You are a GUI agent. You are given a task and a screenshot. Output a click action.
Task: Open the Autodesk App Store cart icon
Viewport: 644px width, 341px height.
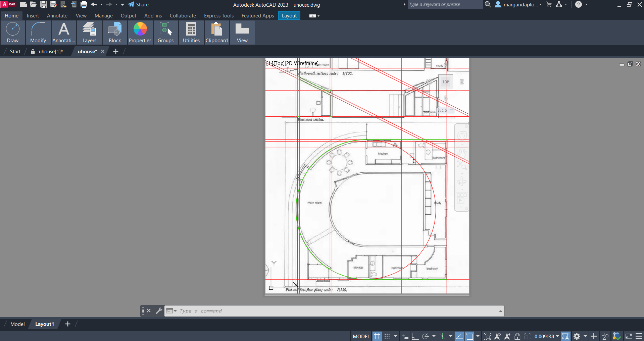(x=549, y=4)
